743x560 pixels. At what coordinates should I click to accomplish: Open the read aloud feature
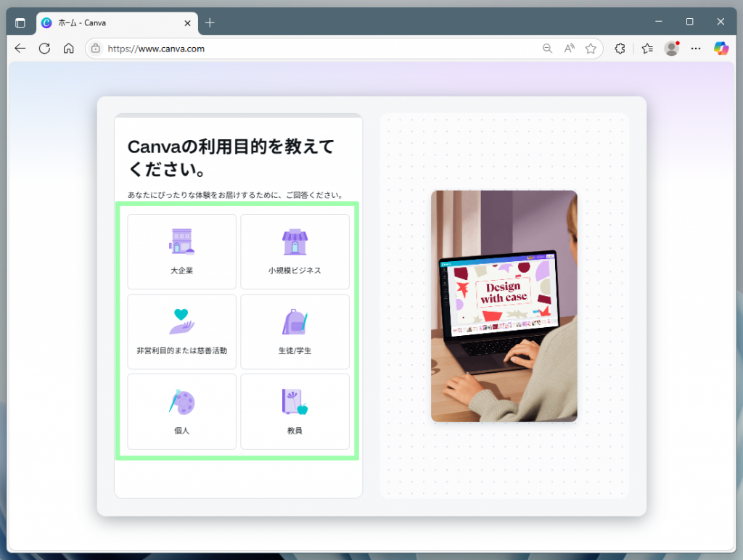click(569, 49)
